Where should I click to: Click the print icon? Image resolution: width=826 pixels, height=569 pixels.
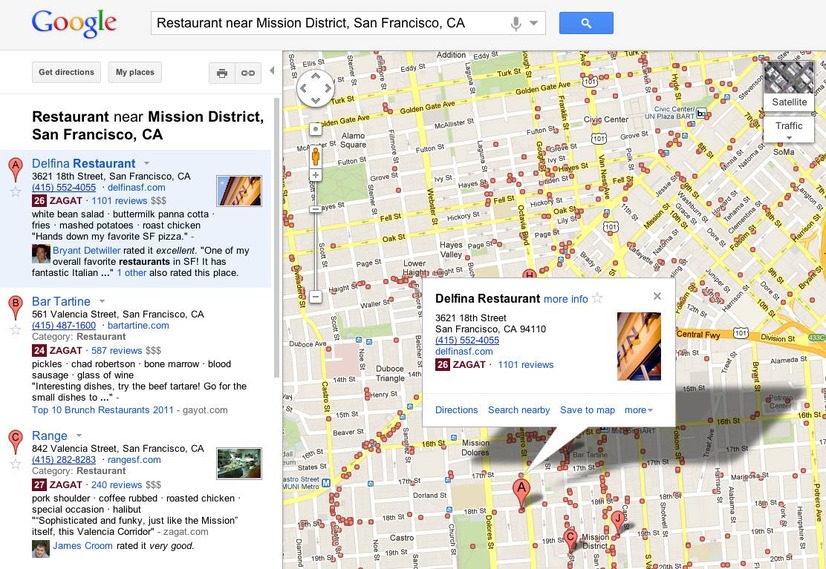coord(222,73)
